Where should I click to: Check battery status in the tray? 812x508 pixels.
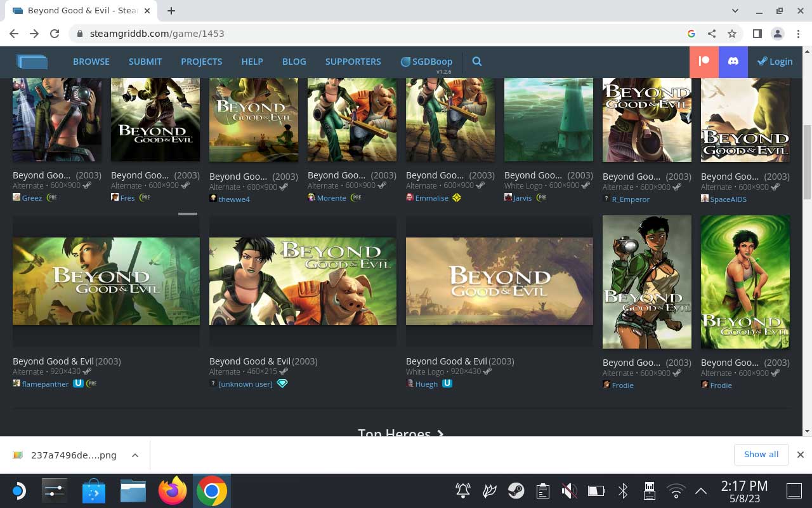click(x=596, y=491)
